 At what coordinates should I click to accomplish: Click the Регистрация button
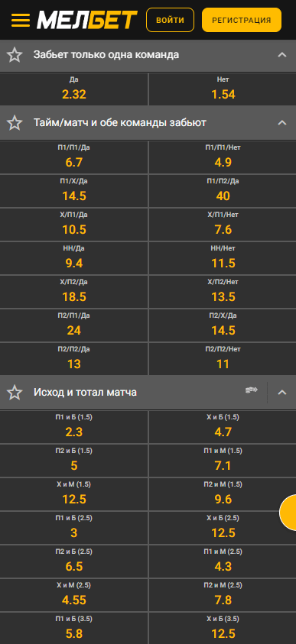click(242, 20)
